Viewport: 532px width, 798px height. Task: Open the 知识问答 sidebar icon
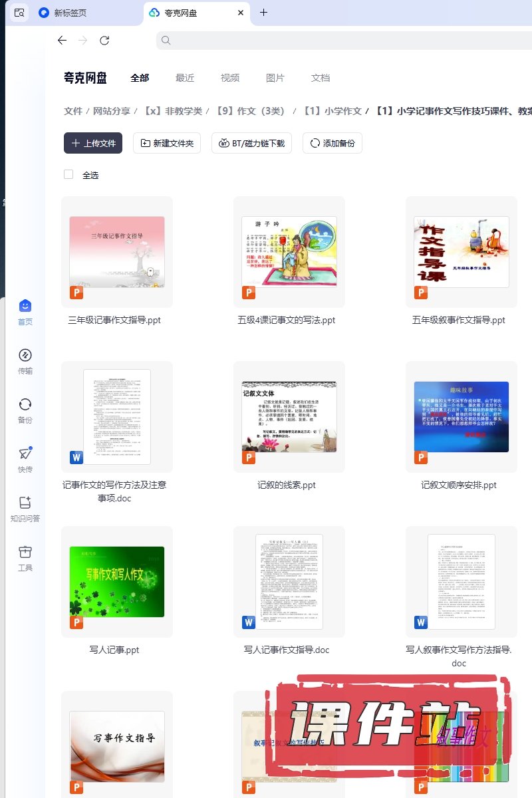(25, 509)
